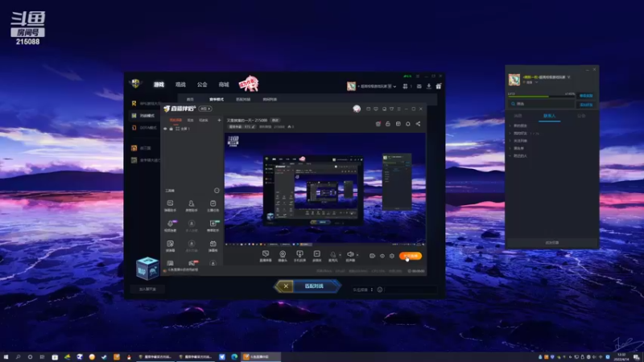Click the search field in friends panel

click(x=541, y=105)
